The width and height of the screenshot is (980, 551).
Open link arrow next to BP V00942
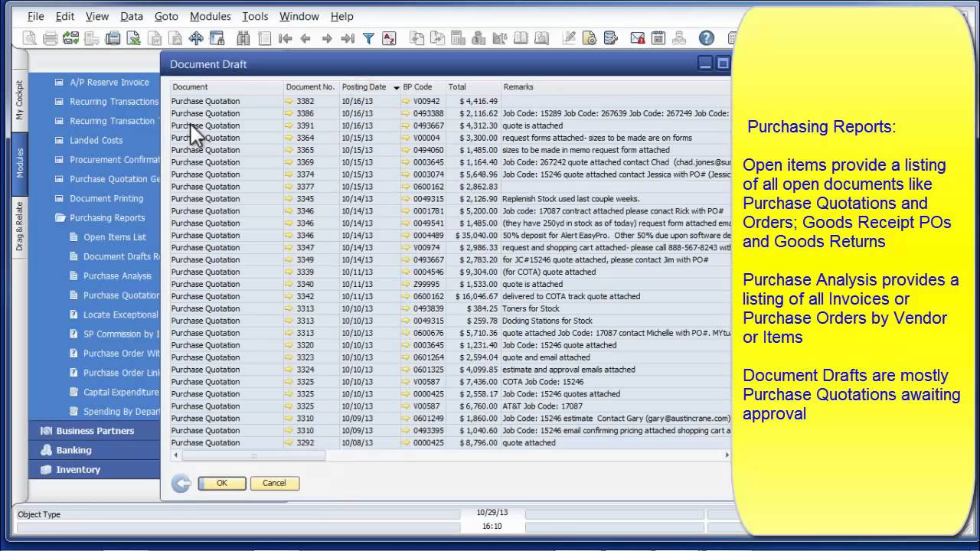pyautogui.click(x=407, y=101)
